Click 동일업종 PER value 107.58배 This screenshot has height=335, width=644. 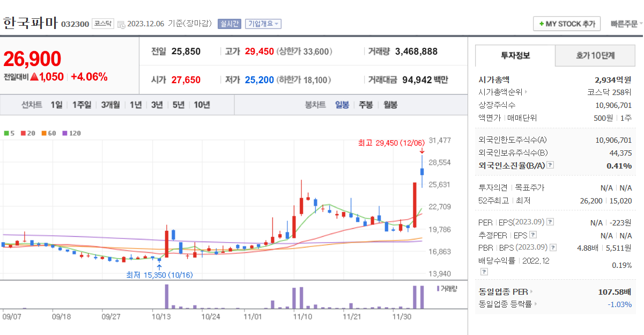615,292
